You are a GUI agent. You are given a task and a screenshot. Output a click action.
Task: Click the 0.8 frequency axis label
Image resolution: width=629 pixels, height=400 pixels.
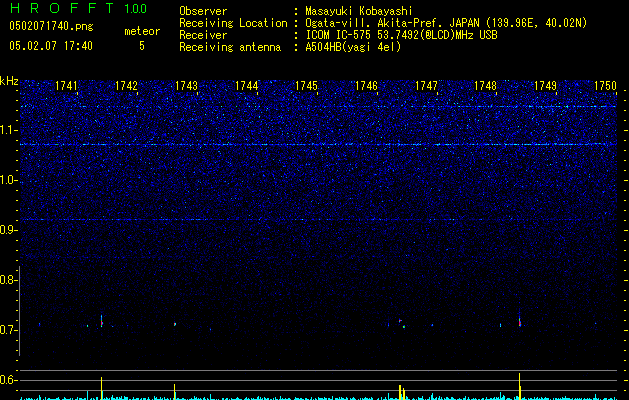pos(8,280)
